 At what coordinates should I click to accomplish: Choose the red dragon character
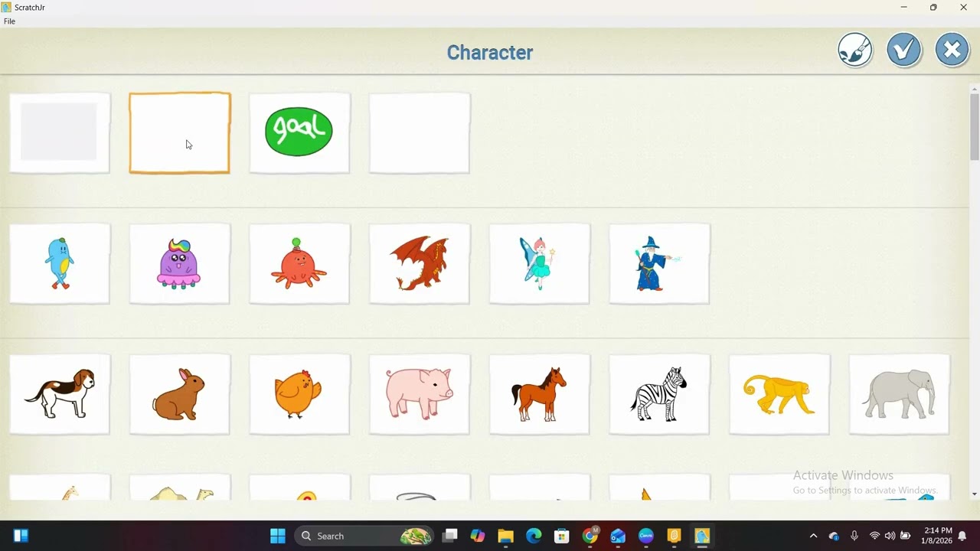click(420, 263)
